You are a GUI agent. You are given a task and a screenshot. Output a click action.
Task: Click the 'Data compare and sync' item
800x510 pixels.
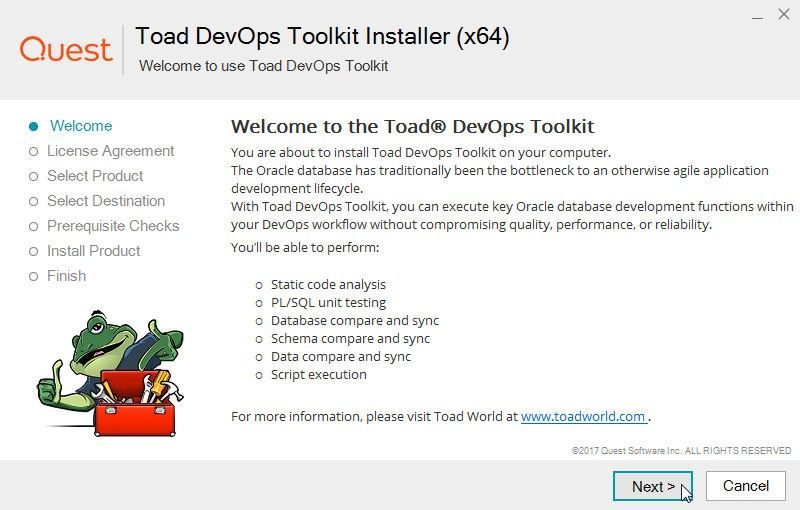[x=341, y=356]
